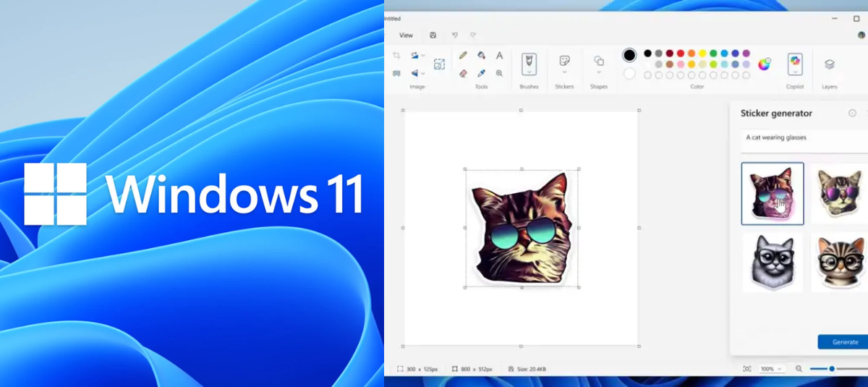This screenshot has height=387, width=868.
Task: Select the Crop tool in Image group
Action: [396, 56]
